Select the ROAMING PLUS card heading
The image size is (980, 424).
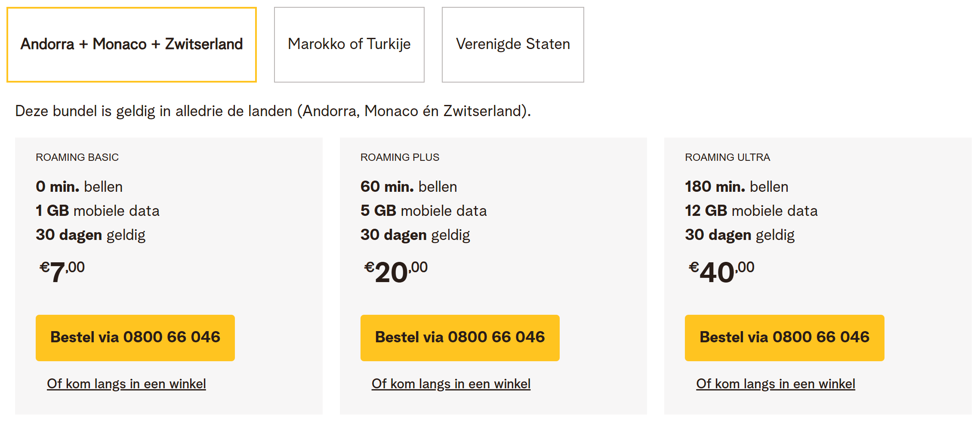(x=400, y=157)
